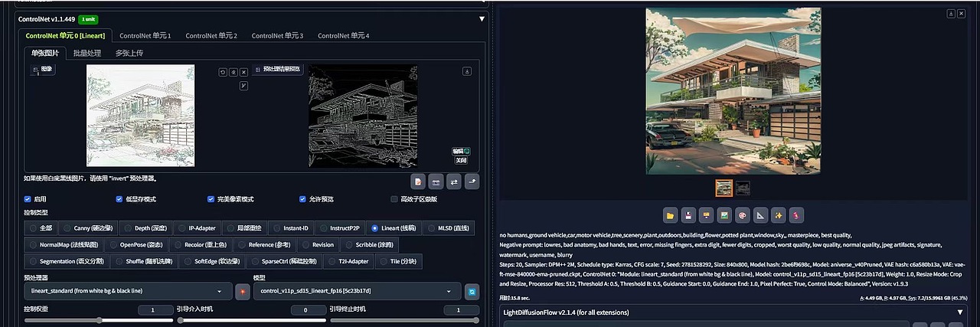The width and height of the screenshot is (980, 327).
Task: Click the 编辑 edit badge on preview
Action: coord(460,152)
